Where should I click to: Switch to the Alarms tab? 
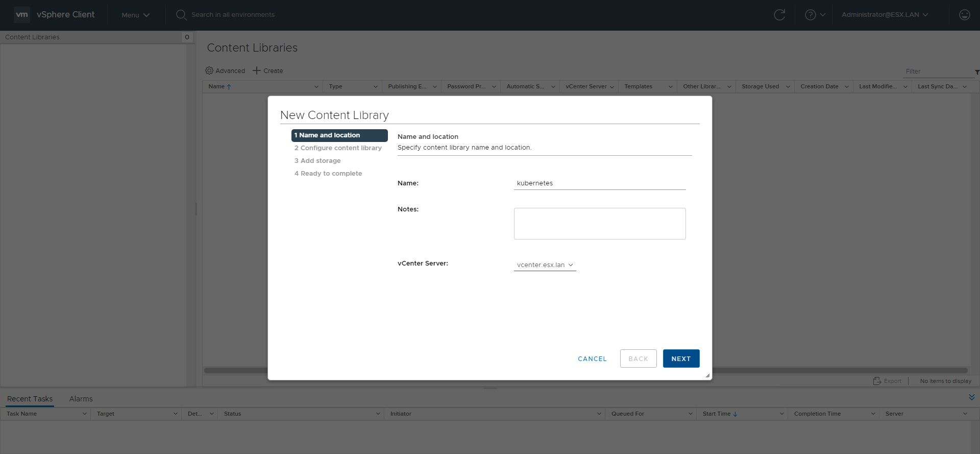81,399
